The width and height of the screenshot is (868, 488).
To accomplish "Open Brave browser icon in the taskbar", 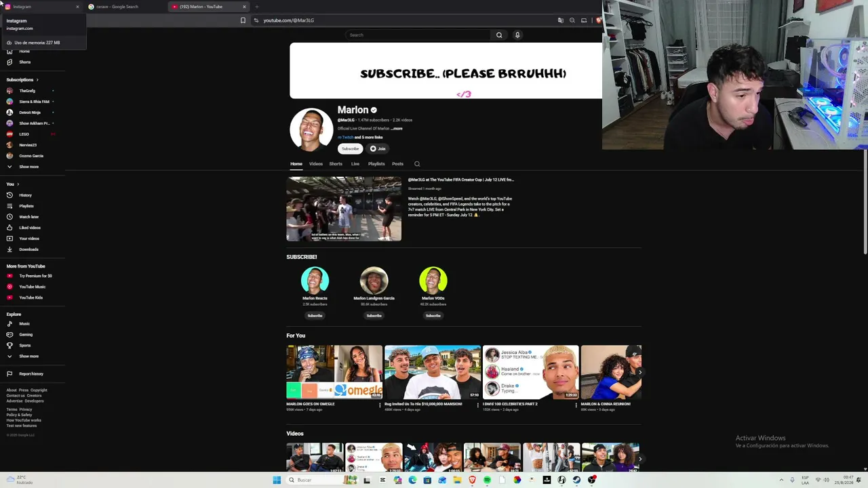I will 472,481.
